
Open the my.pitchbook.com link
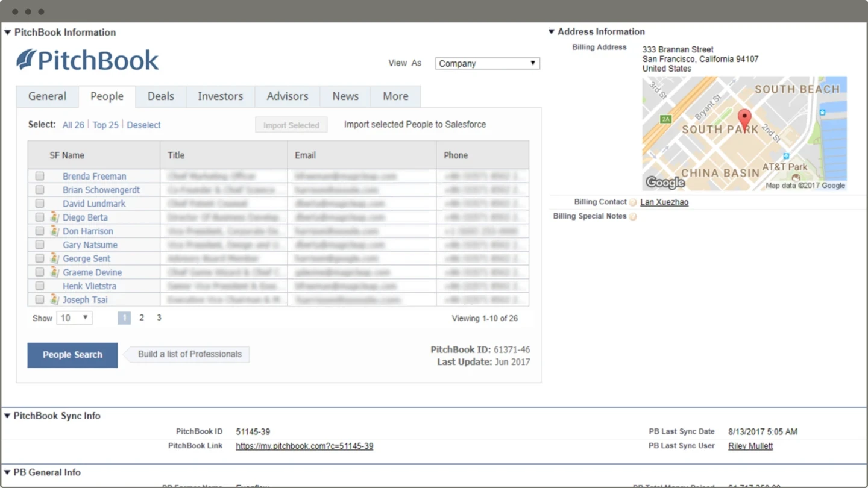coord(304,446)
